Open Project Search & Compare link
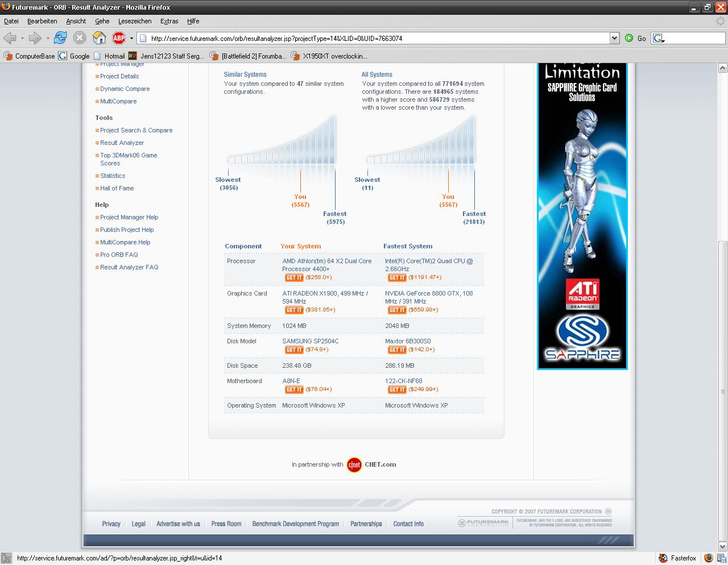This screenshot has width=728, height=565. 136,130
